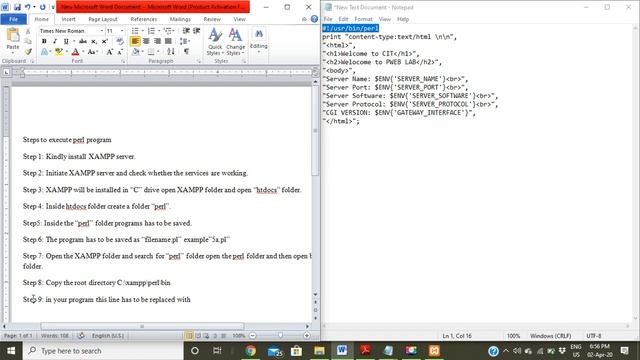
Task: Undo the last action in Word
Action: [x=27, y=7]
